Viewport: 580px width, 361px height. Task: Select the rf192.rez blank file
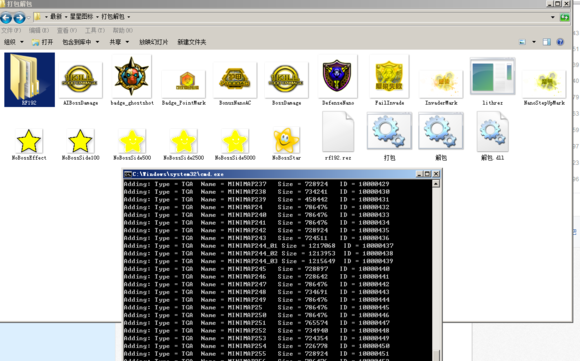(338, 136)
